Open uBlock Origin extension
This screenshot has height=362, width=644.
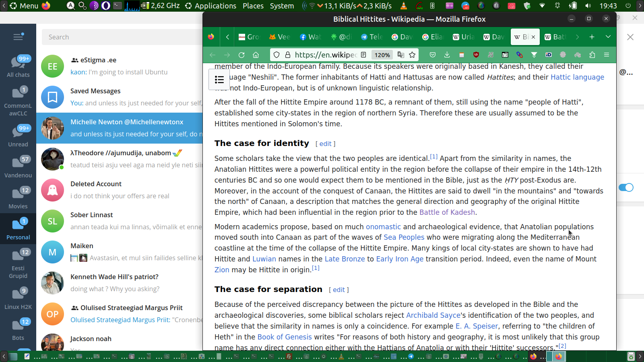[x=476, y=55]
